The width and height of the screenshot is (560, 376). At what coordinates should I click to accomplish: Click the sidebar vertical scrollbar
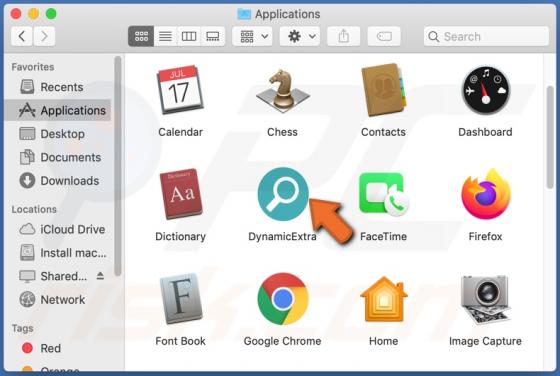[x=118, y=166]
